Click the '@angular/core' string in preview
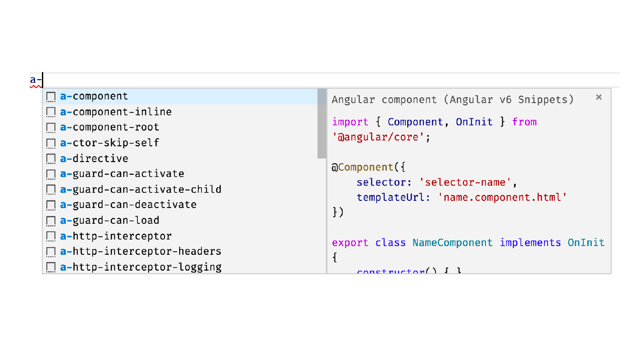This screenshot has width=644, height=362. 378,137
